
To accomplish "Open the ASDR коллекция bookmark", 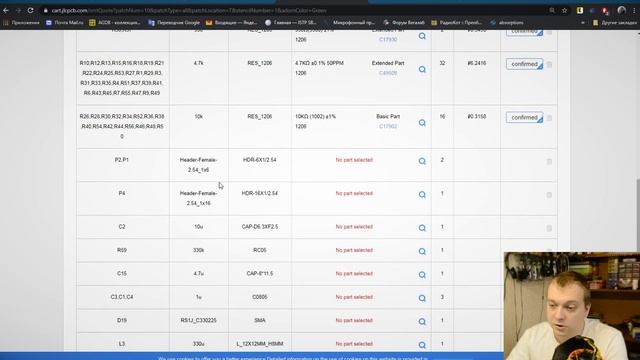I will [115, 23].
